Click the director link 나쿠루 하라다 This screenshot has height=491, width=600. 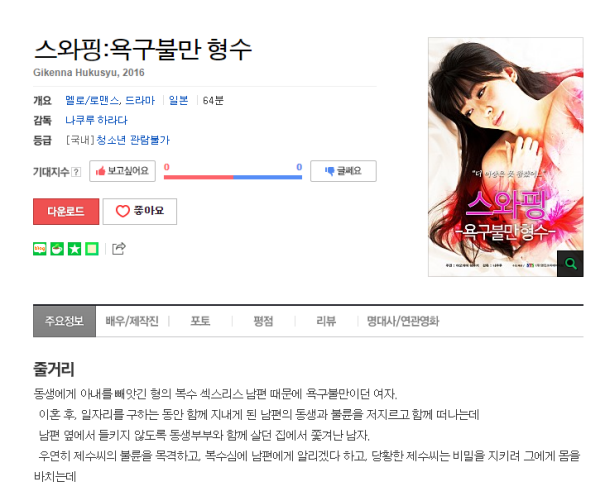pyautogui.click(x=96, y=120)
